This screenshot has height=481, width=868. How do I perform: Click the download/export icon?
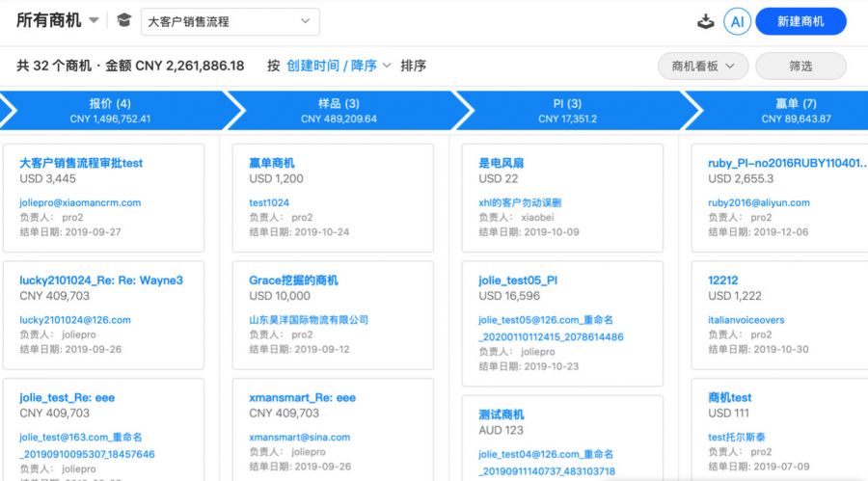point(705,21)
